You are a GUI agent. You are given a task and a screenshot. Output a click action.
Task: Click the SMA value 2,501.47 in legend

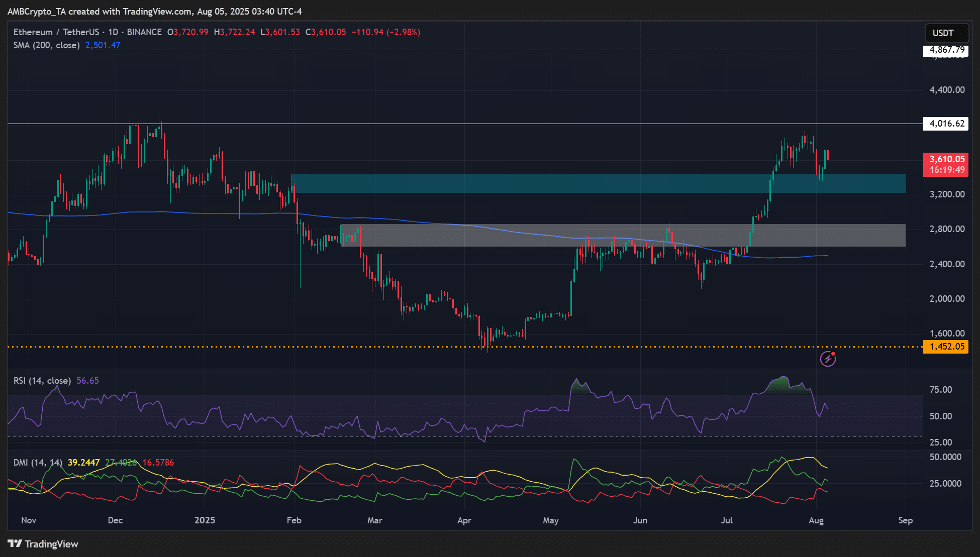[103, 45]
